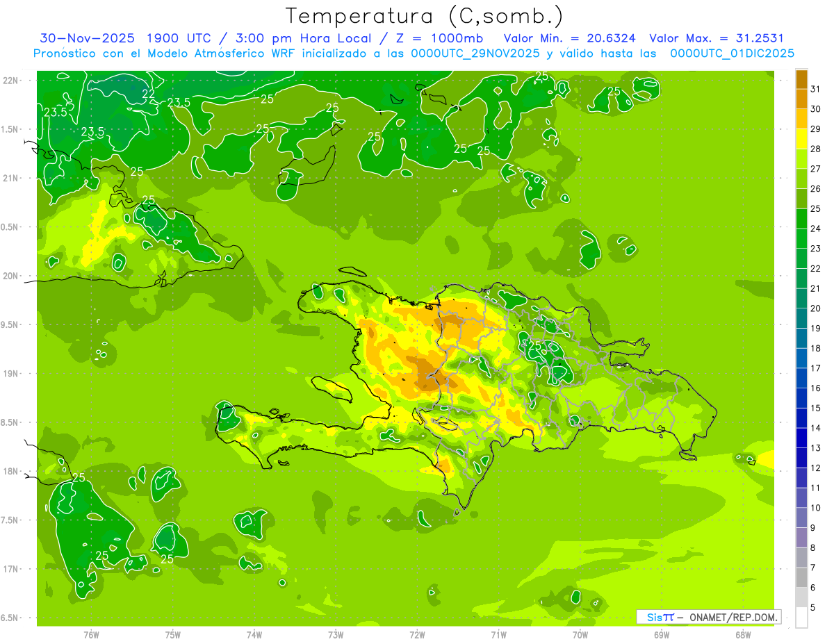Viewport: 834px width, 644px height.
Task: Click the '17N' latitude axis label
Action: click(x=10, y=569)
